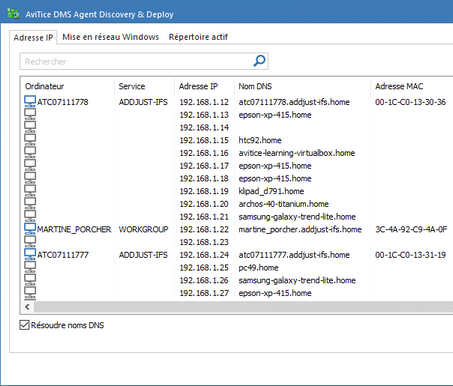
Task: Click the IP address 192.168.1.24
Action: [x=204, y=255]
